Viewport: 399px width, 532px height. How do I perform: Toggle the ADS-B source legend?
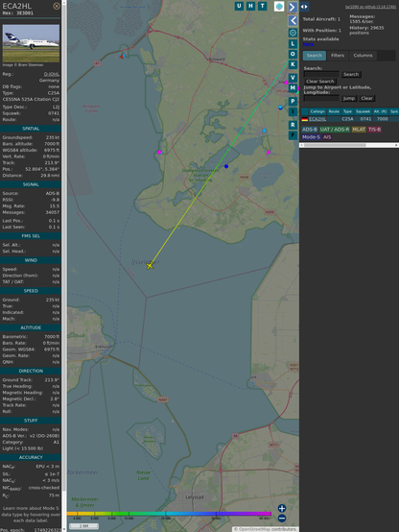[310, 130]
